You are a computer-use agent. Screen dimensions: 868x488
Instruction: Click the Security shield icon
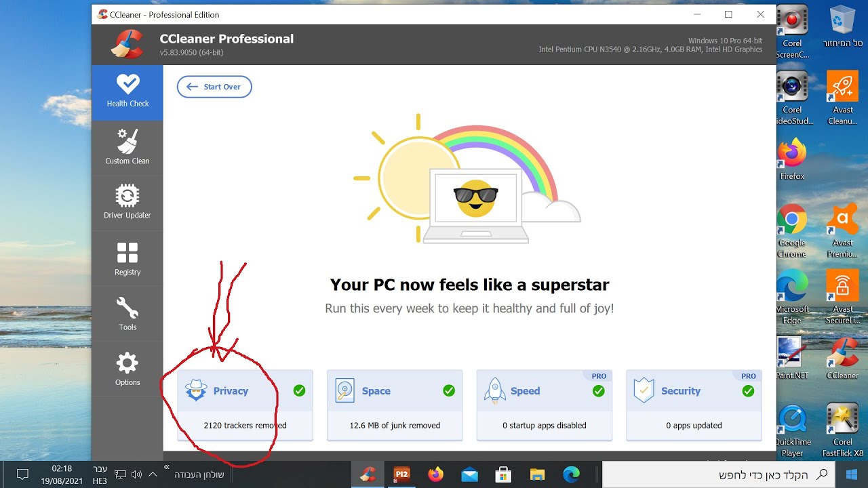(644, 390)
